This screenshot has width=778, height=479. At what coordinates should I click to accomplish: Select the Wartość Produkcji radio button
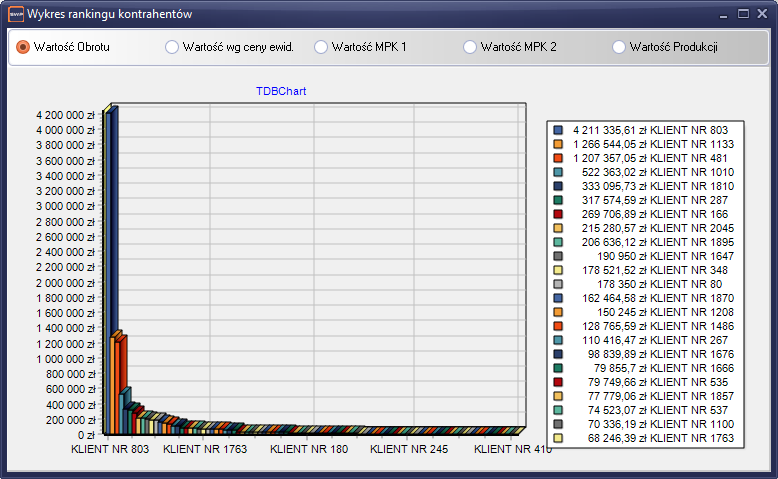point(619,47)
